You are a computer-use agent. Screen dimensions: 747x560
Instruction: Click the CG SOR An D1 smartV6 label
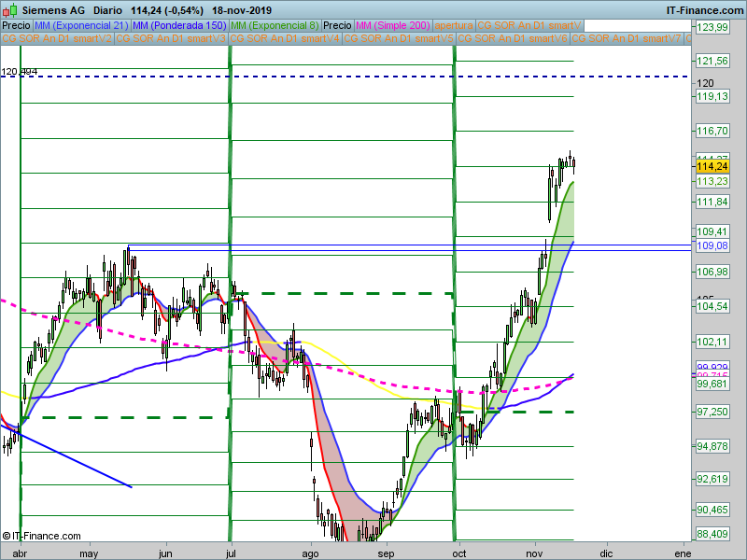(513, 39)
